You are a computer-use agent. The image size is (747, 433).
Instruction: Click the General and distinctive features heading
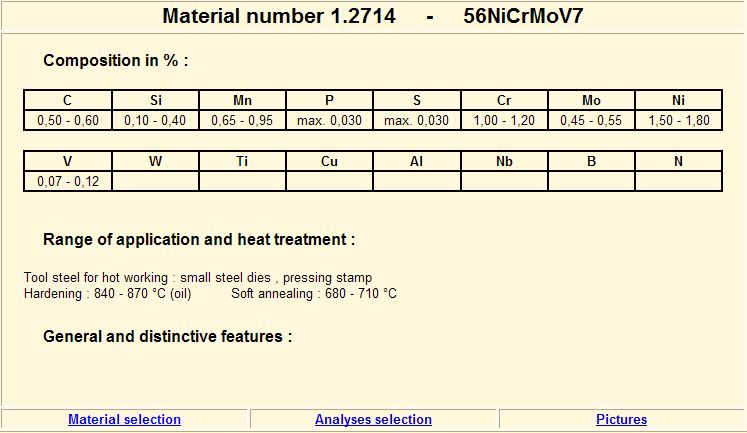[x=168, y=336]
